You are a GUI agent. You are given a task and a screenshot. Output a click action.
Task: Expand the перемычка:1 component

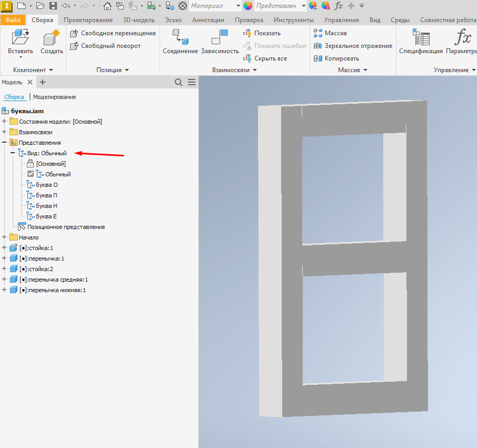click(x=4, y=258)
